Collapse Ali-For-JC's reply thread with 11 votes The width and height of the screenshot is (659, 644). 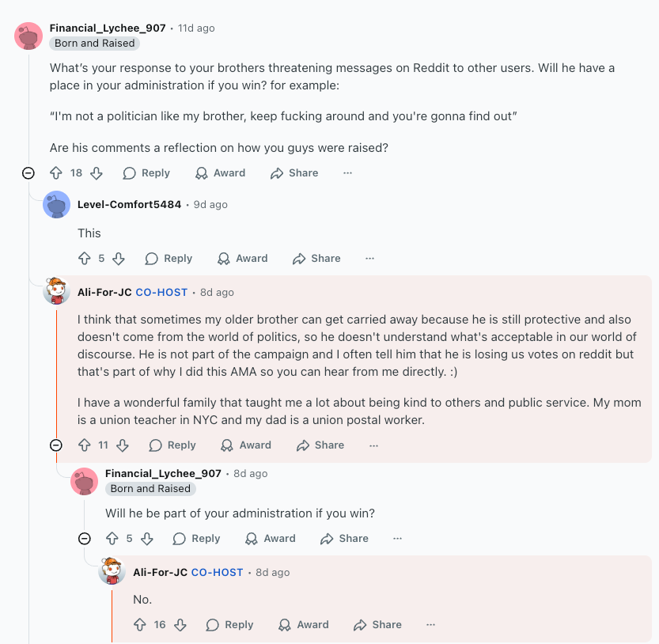[x=56, y=445]
